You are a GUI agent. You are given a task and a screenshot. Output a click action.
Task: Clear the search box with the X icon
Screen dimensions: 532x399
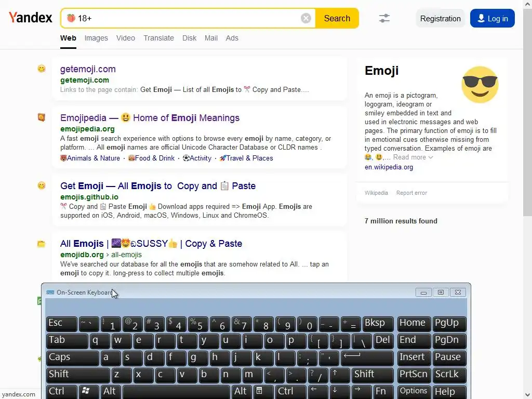click(x=305, y=18)
